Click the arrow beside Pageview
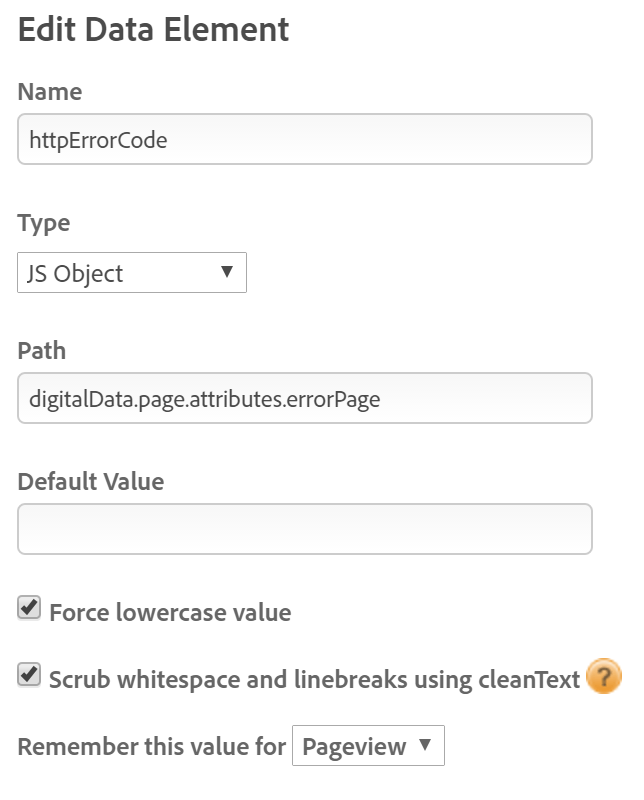 pyautogui.click(x=425, y=745)
